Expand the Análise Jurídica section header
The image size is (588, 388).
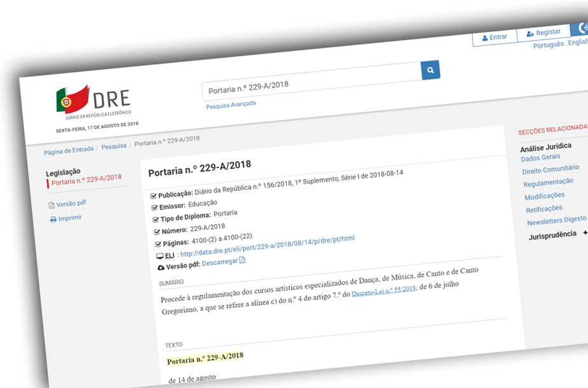545,147
